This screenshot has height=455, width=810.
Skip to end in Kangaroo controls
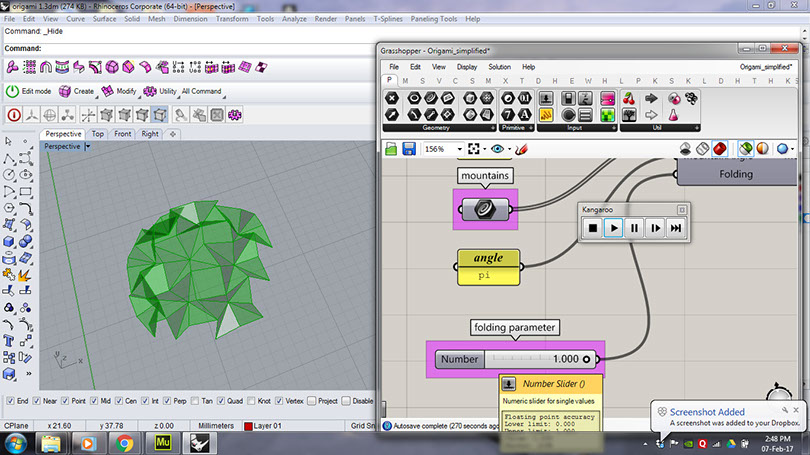676,228
